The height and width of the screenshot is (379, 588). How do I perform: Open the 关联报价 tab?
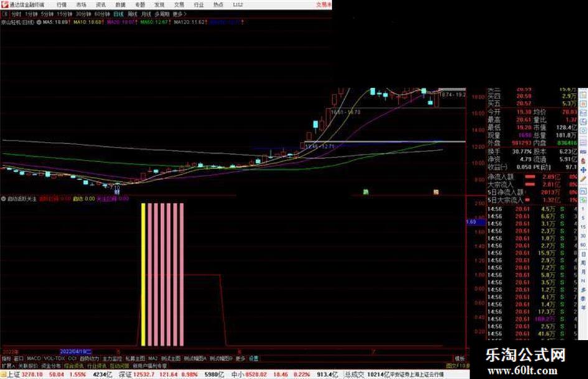coord(28,365)
